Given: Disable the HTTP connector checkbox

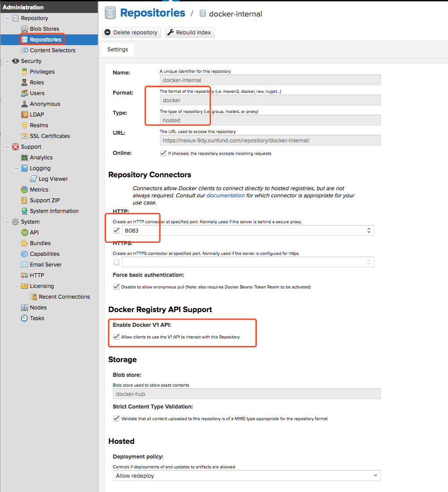Looking at the screenshot, I should point(116,230).
